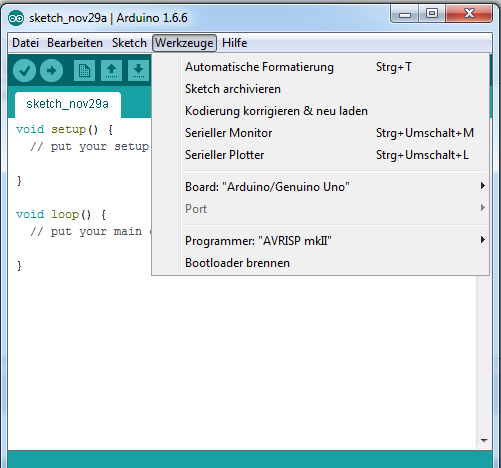Open the Datei menu

point(25,43)
